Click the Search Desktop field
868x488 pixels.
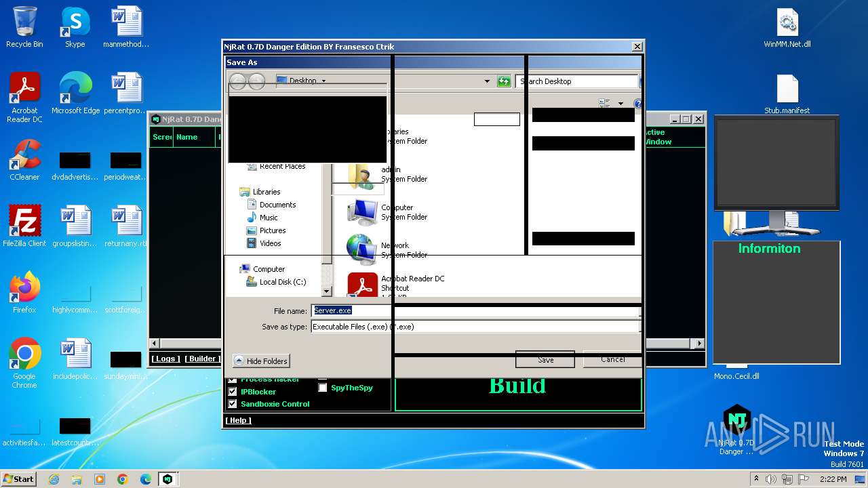[x=576, y=81]
